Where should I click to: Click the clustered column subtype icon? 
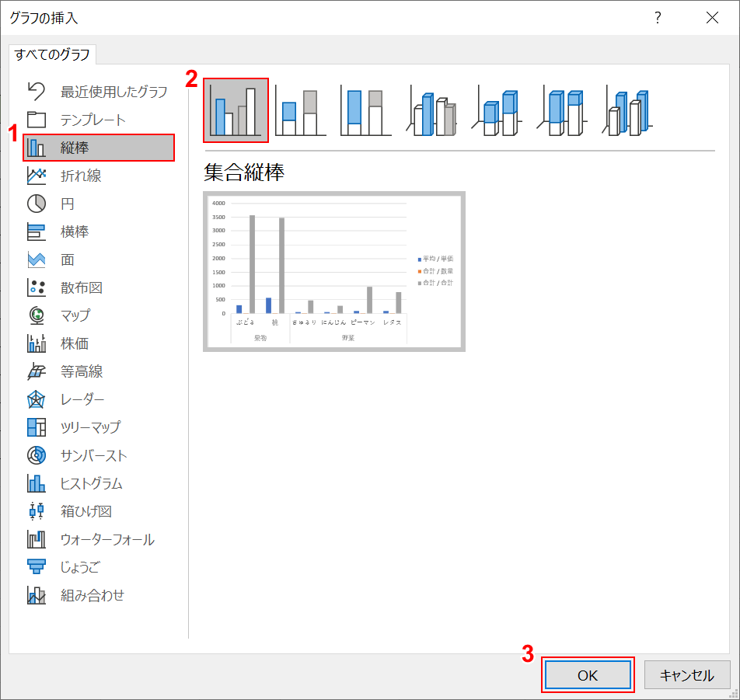(236, 111)
